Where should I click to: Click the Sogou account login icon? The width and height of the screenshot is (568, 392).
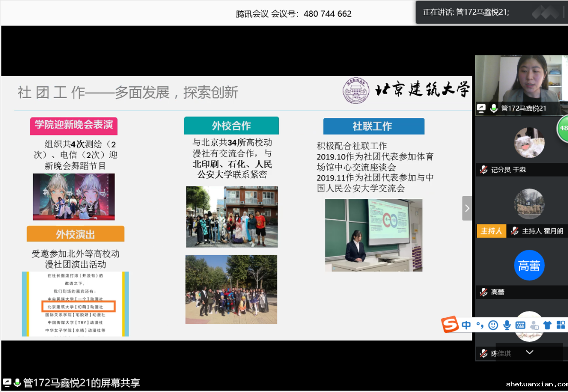[534, 325]
